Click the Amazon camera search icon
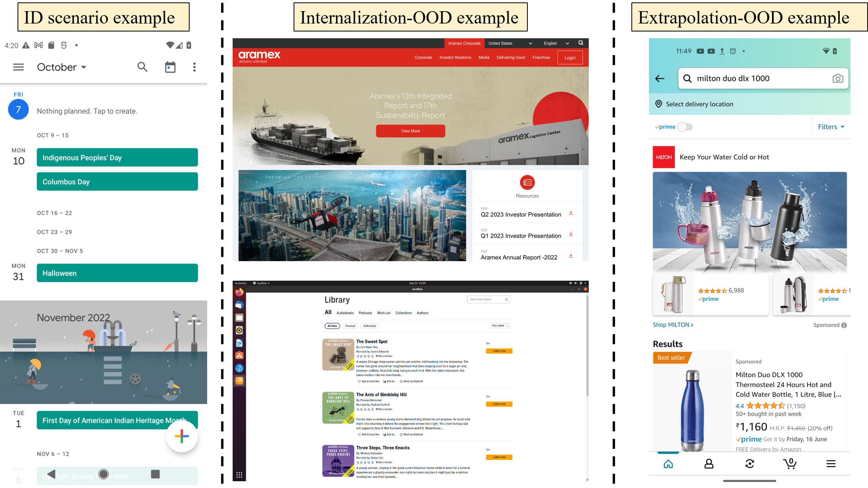 [838, 79]
